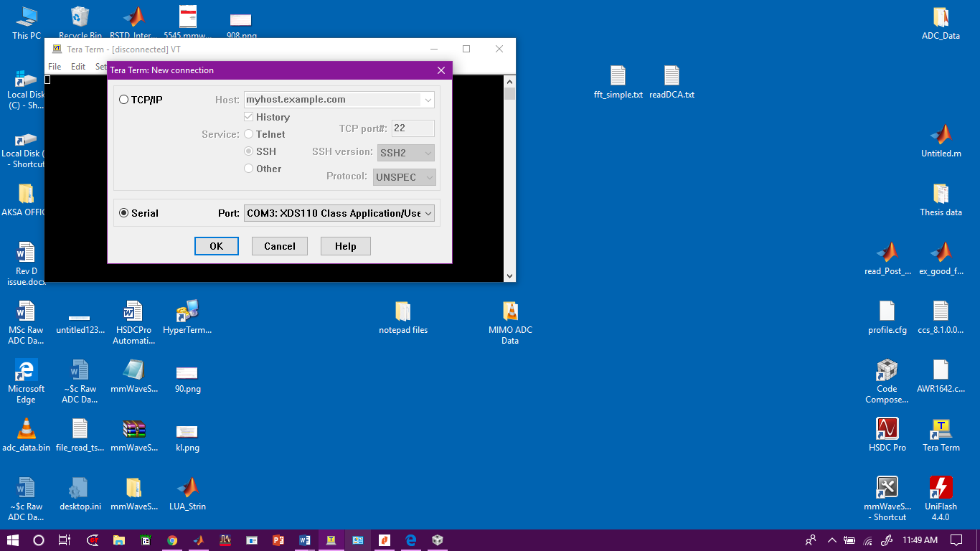The width and height of the screenshot is (980, 551).
Task: Click Tera Term scrollbar up arrow
Action: pyautogui.click(x=510, y=81)
